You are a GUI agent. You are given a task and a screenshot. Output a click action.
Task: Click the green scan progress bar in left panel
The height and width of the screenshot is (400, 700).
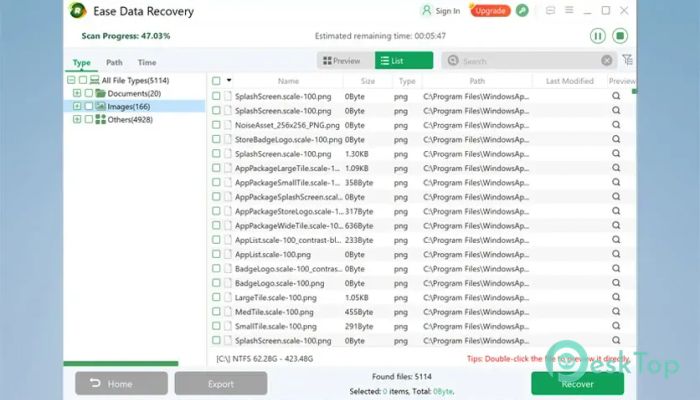click(x=121, y=363)
